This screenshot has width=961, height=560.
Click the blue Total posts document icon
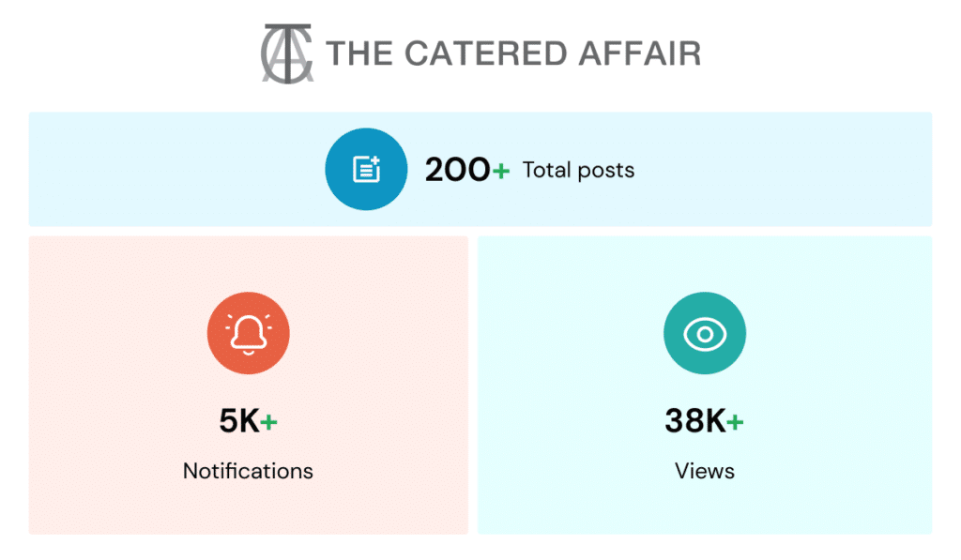tap(366, 169)
